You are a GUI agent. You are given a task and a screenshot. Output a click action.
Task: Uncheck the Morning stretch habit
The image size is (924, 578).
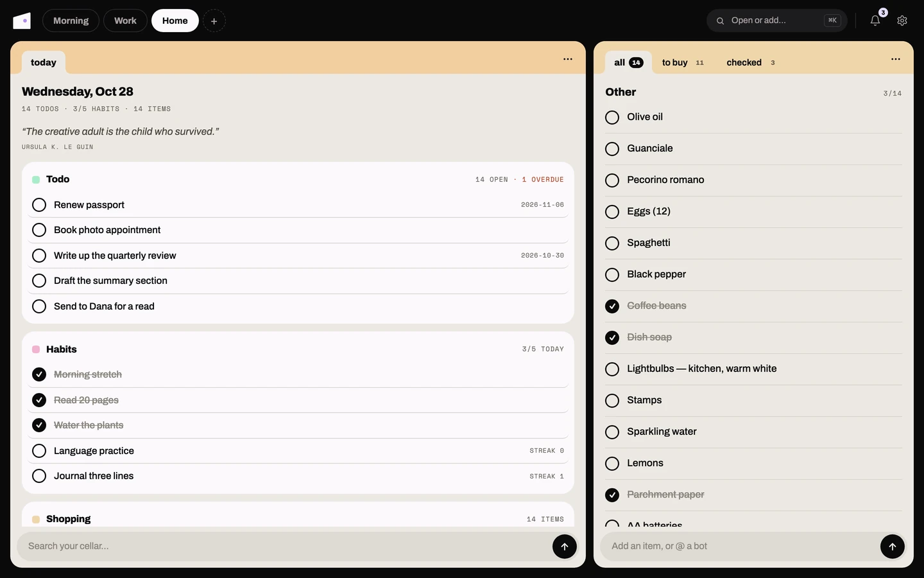[39, 374]
